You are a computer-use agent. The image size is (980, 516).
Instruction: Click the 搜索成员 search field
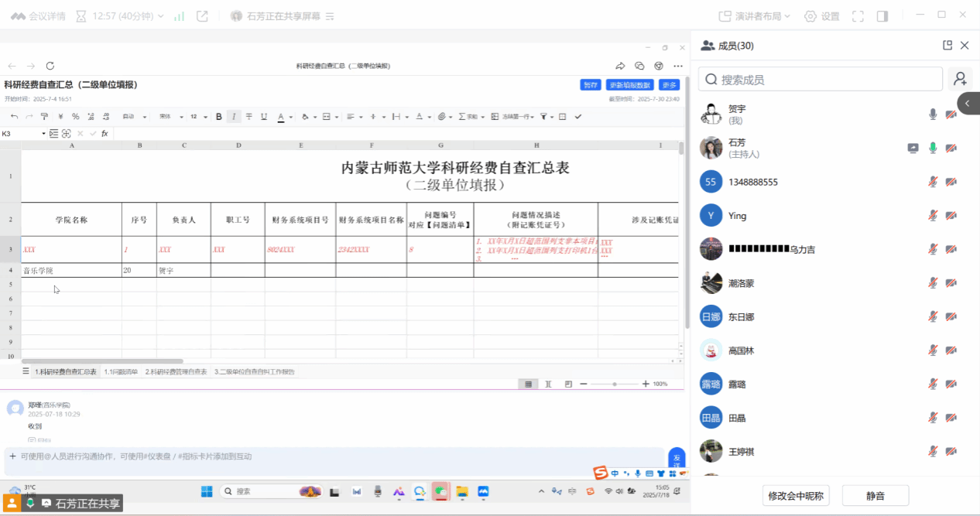pos(821,79)
